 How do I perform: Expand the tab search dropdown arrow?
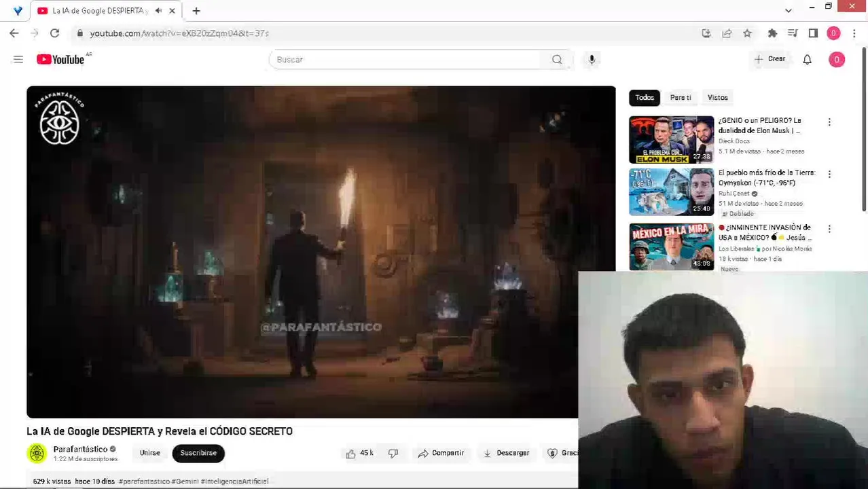point(788,10)
